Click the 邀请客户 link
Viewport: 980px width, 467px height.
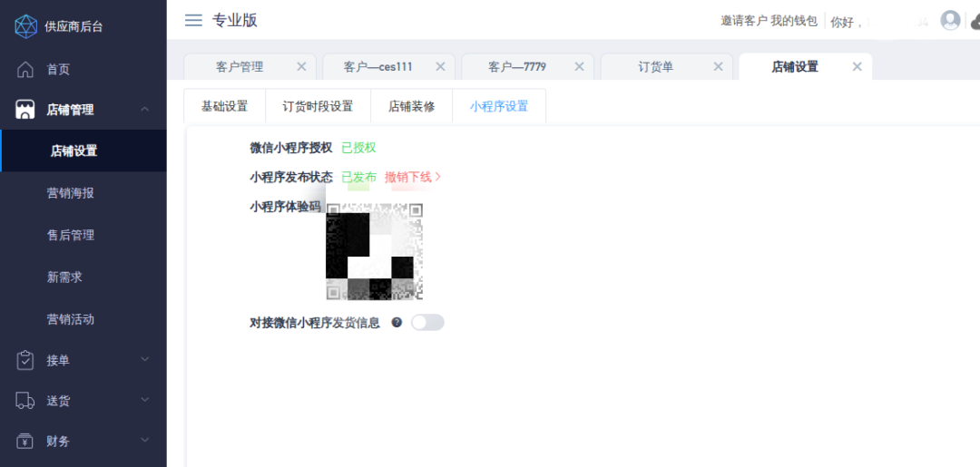pos(744,21)
